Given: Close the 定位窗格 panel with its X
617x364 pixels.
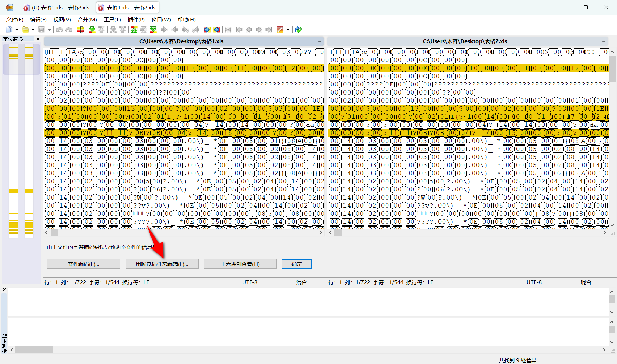Looking at the screenshot, I should 38,39.
